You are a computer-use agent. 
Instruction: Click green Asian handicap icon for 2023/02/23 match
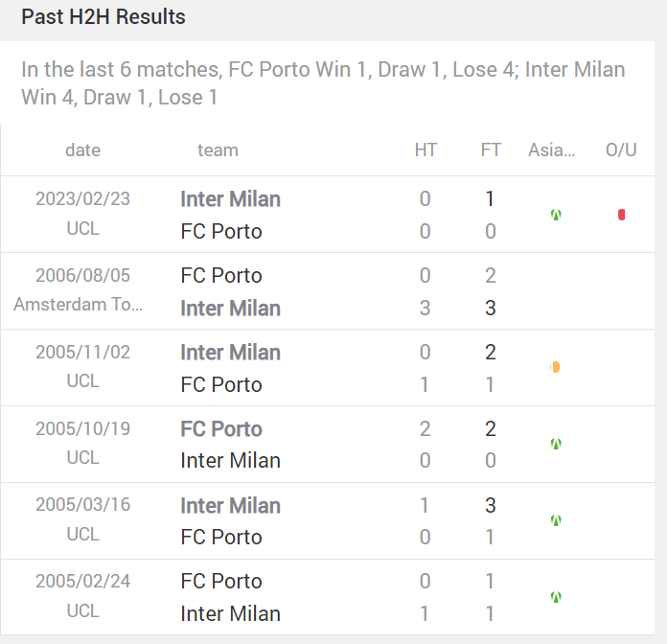(556, 215)
